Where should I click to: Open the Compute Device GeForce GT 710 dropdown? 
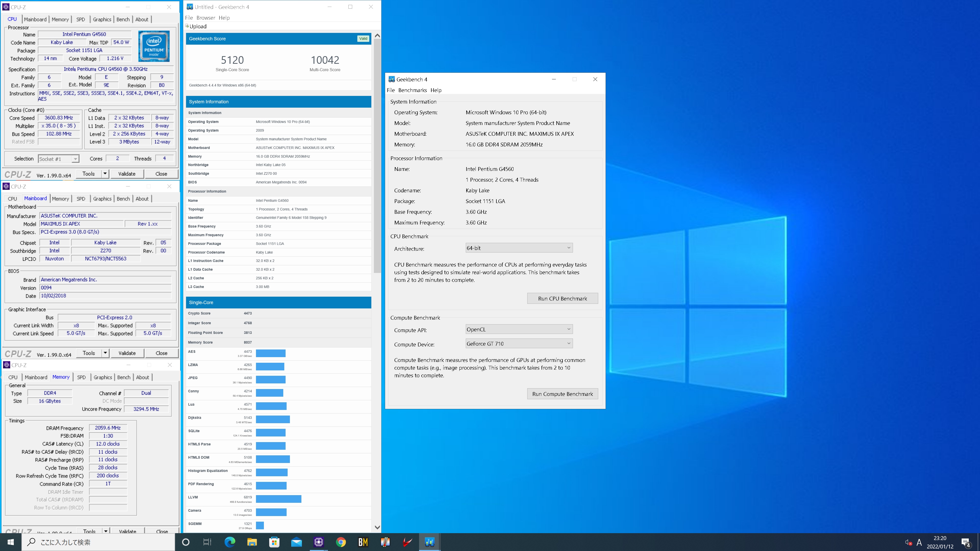519,344
